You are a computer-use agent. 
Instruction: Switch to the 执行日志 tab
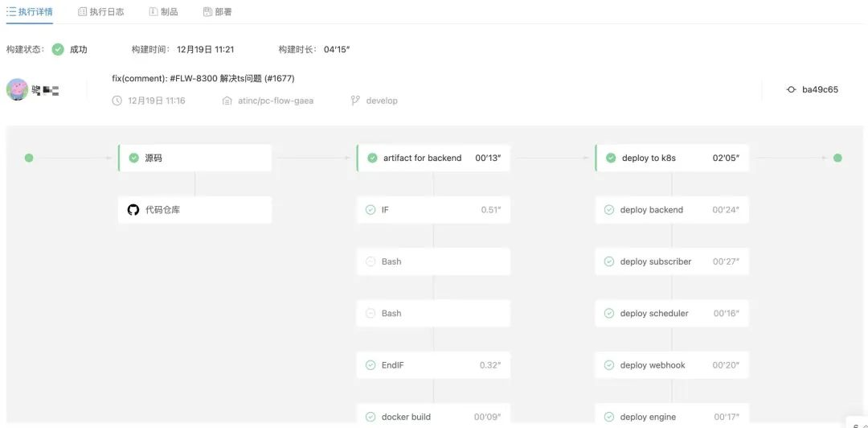(100, 12)
